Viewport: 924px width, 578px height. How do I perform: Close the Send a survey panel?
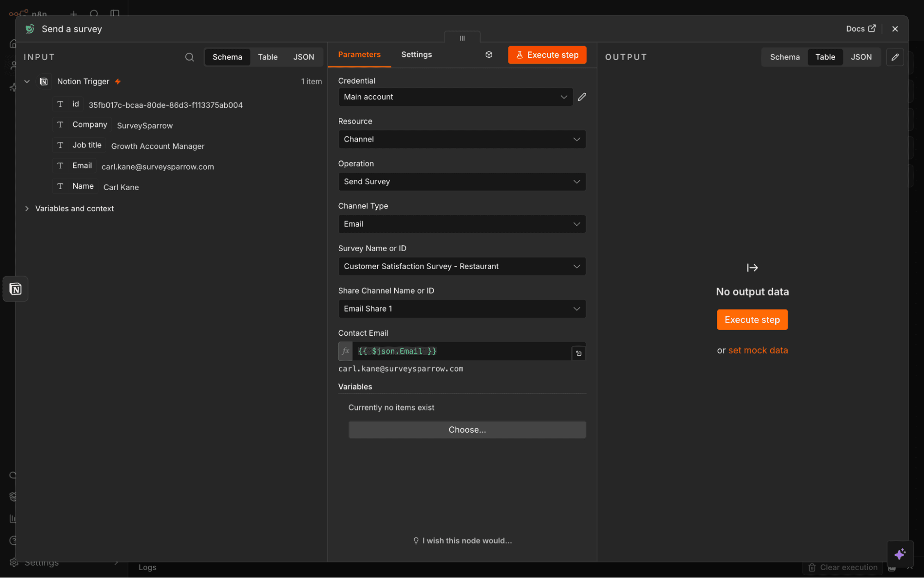coord(895,29)
